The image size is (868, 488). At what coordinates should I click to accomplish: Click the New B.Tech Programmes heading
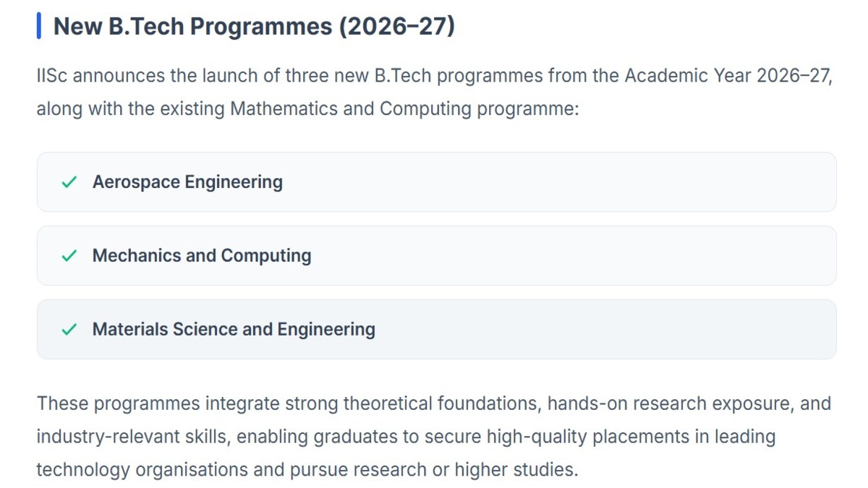point(254,27)
